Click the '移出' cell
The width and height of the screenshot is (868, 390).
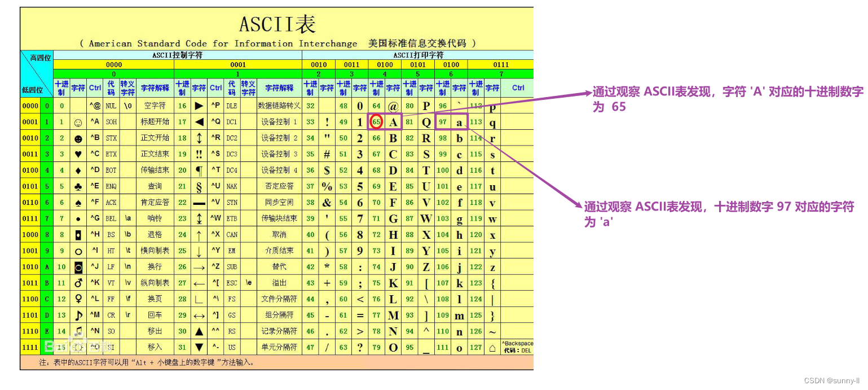(x=155, y=331)
